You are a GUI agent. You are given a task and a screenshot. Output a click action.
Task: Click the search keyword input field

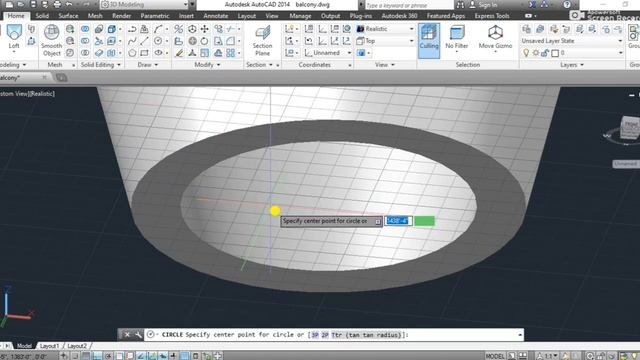tap(408, 5)
